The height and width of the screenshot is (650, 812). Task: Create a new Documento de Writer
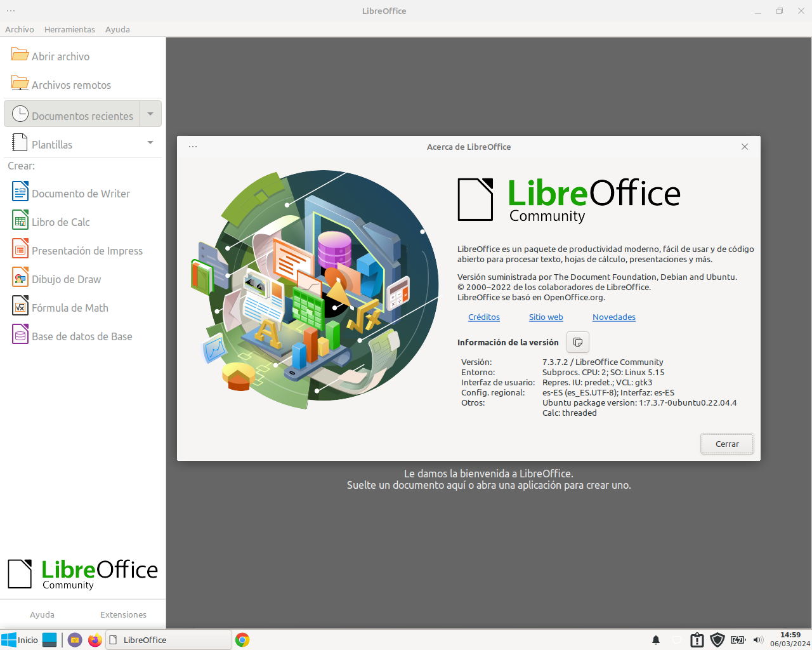[82, 193]
